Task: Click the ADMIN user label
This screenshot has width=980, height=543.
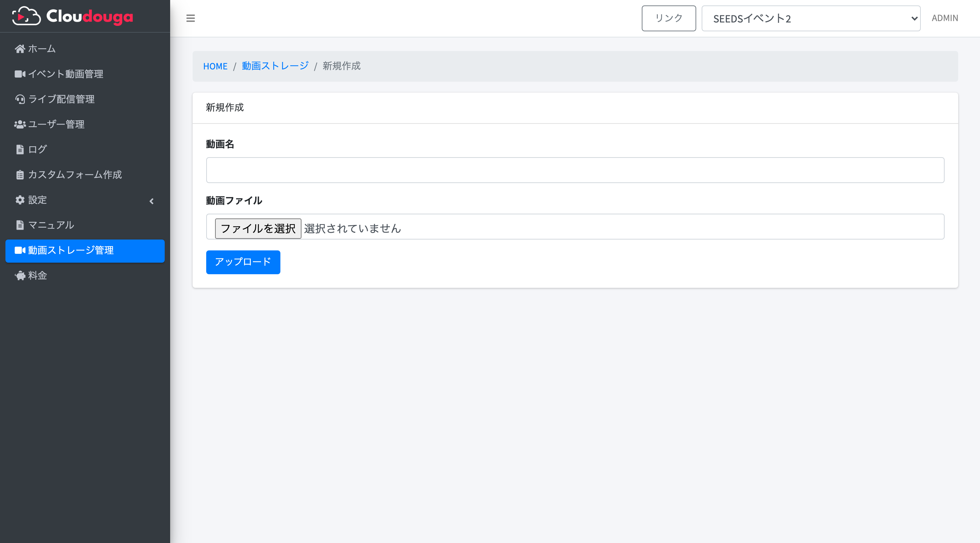Action: pos(945,18)
